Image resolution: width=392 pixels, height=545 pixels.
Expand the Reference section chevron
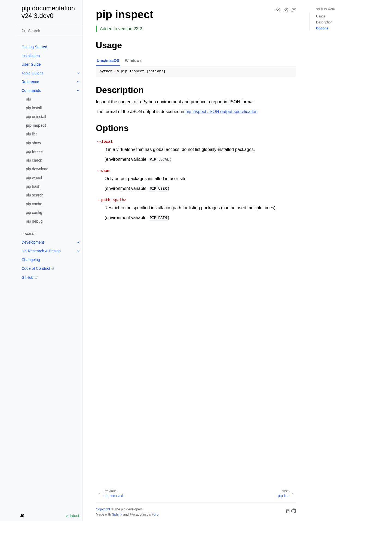pyautogui.click(x=78, y=82)
